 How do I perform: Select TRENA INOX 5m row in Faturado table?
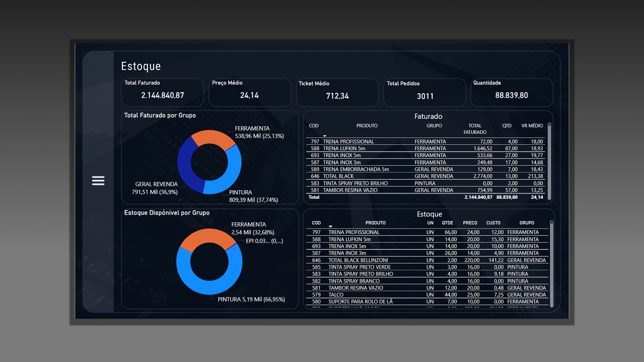tap(426, 155)
